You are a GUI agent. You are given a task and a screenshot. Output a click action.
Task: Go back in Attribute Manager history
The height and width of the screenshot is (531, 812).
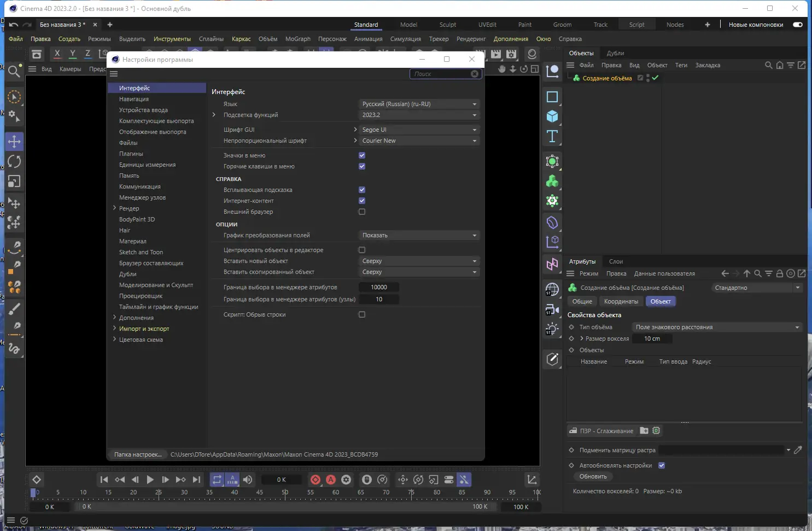pyautogui.click(x=725, y=273)
